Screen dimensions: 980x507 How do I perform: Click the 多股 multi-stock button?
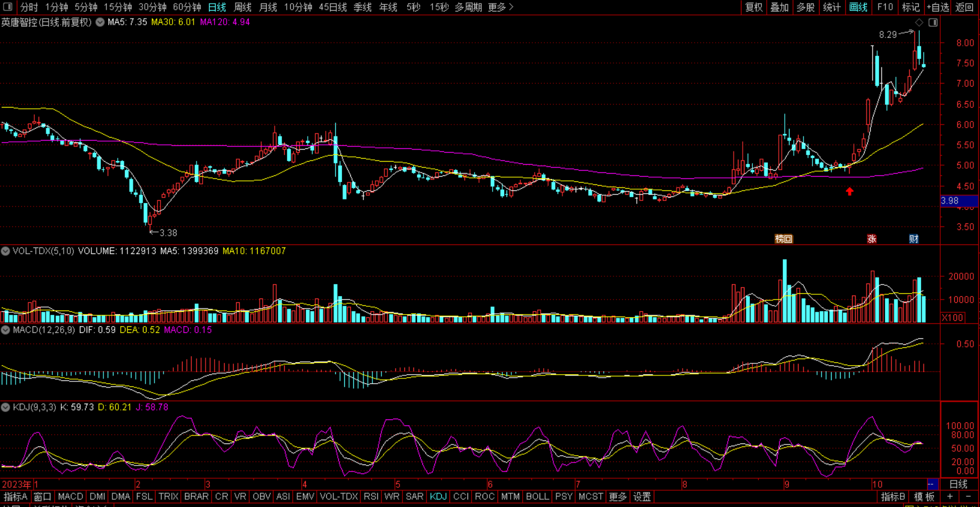tap(806, 7)
